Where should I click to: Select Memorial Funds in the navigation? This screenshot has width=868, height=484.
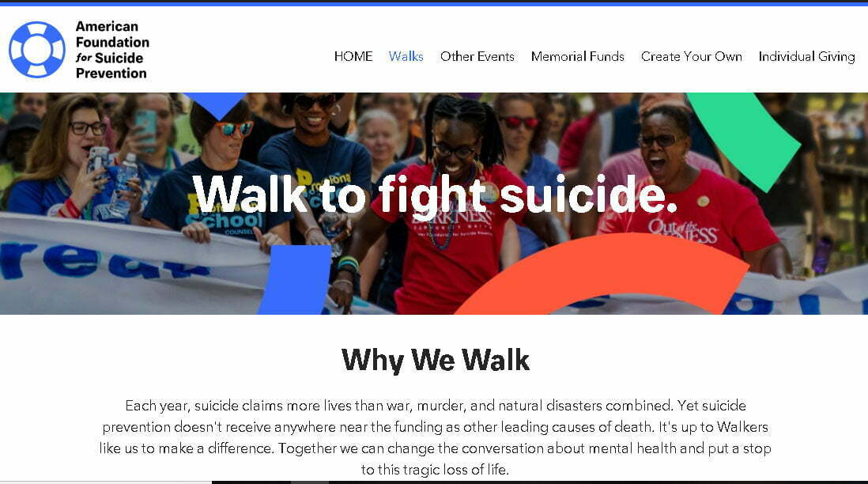tap(577, 56)
